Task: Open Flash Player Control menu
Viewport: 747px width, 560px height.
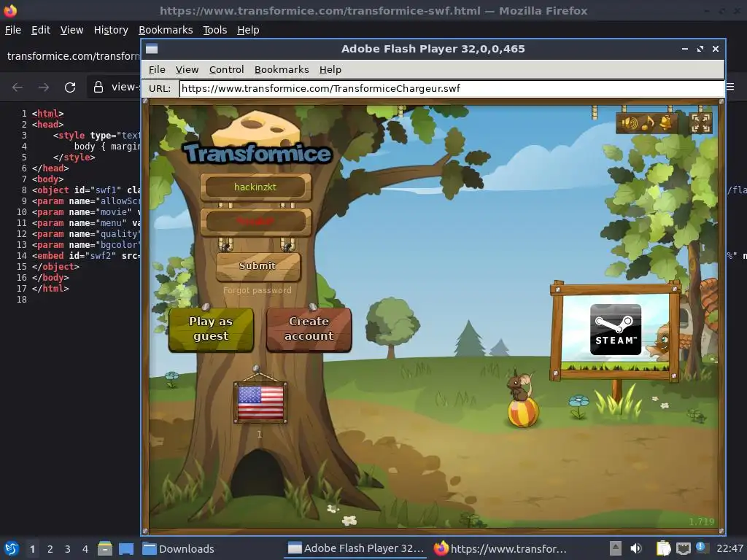Action: pos(226,69)
